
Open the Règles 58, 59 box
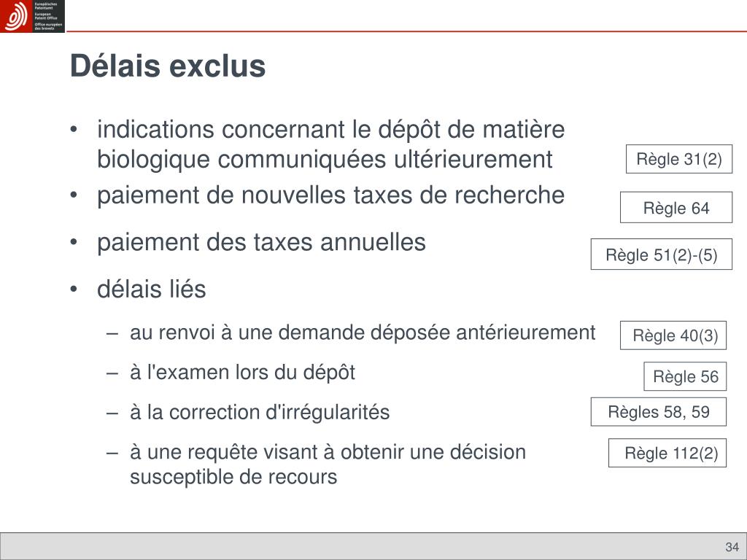pos(659,411)
